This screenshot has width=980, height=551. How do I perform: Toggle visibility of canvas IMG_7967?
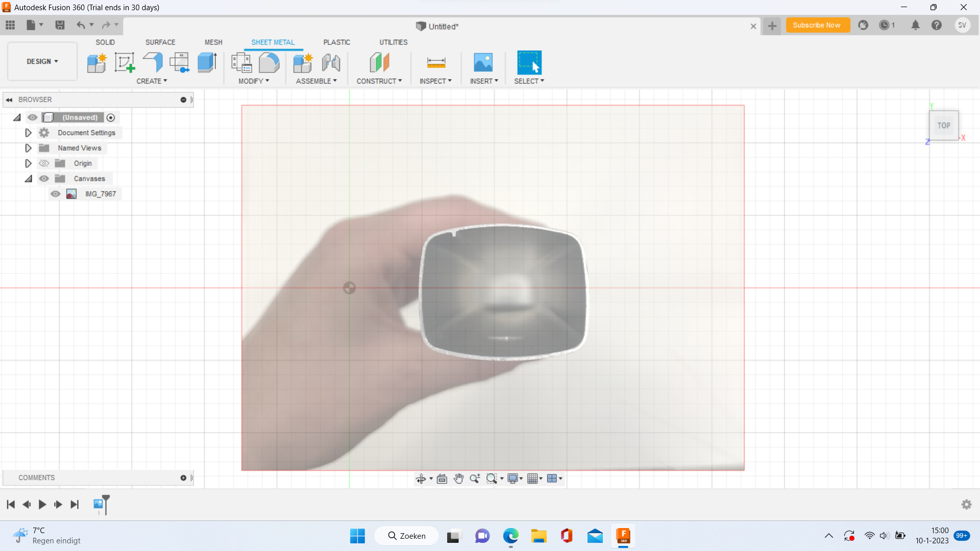coord(55,194)
